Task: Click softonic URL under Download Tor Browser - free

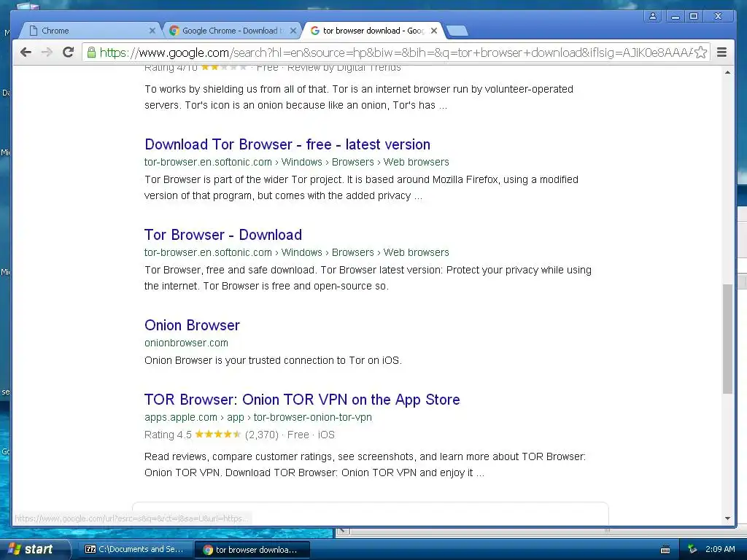Action: (x=297, y=162)
